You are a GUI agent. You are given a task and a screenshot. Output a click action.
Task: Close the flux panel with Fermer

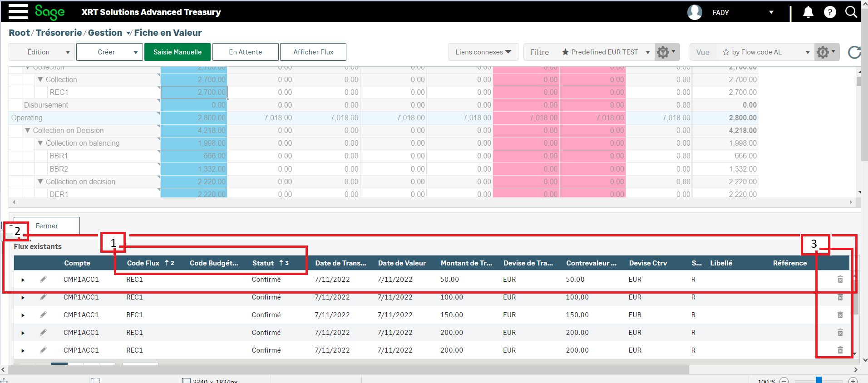pos(47,226)
